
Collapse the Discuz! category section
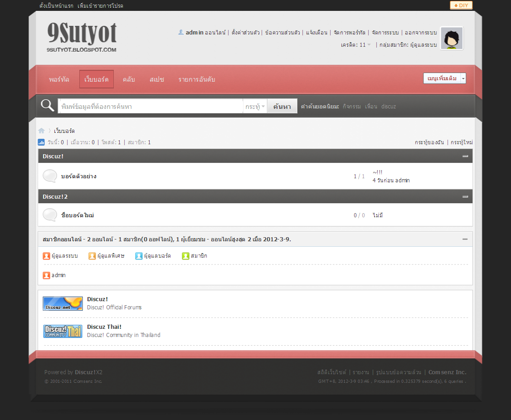[x=465, y=156]
